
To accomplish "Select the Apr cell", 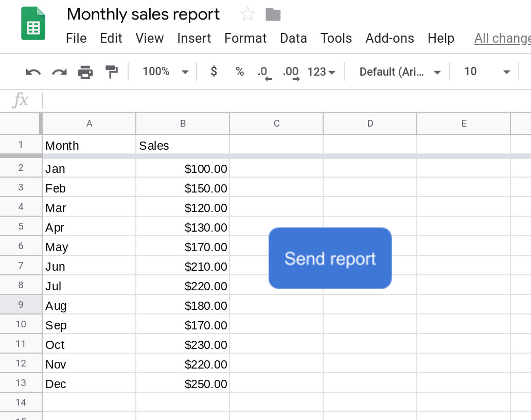I will click(89, 226).
